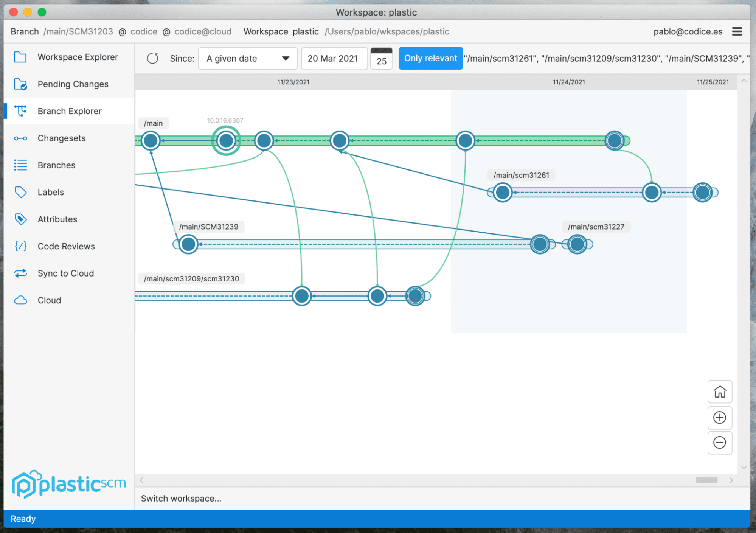
Task: Click Switch workspace at the bottom
Action: tap(181, 498)
